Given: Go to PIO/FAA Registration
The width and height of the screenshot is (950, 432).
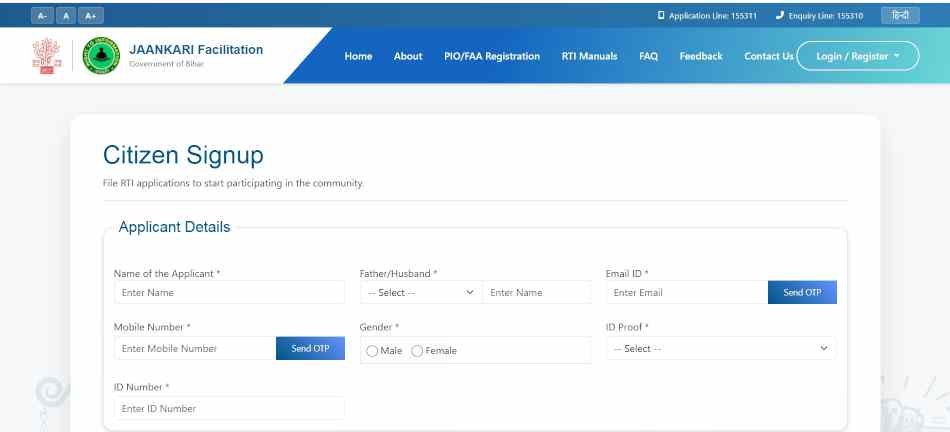Looking at the screenshot, I should (491, 56).
